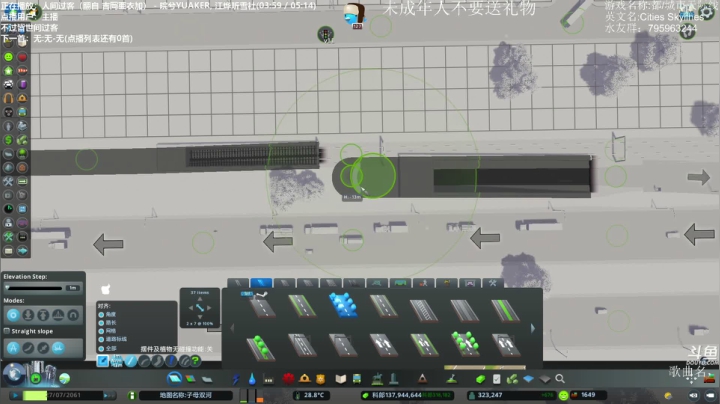Image resolution: width=720 pixels, height=404 pixels.
Task: Open the third road category tab
Action: (284, 283)
